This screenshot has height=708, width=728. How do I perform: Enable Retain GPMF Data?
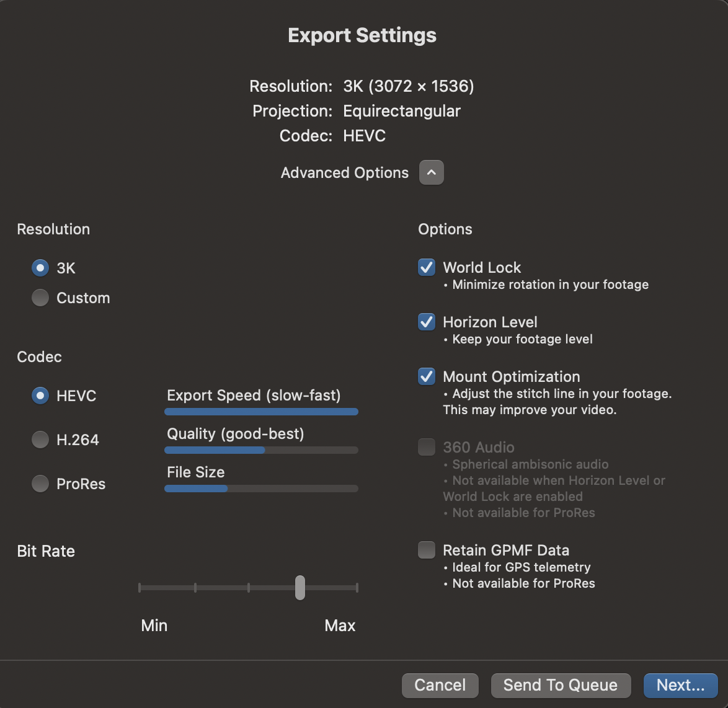(426, 550)
